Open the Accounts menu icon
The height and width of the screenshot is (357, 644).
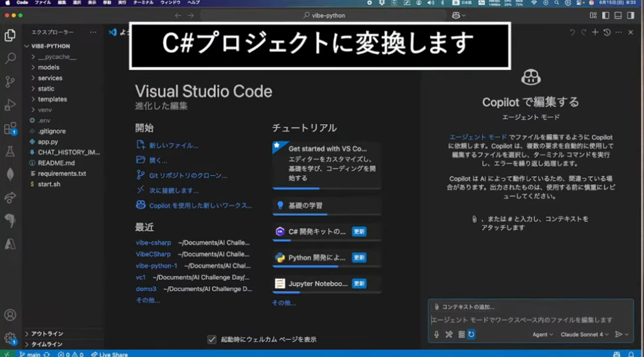(10, 315)
